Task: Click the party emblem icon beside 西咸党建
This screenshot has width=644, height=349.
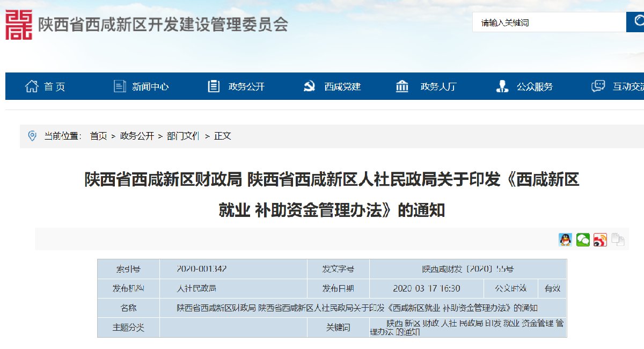Action: (x=310, y=86)
